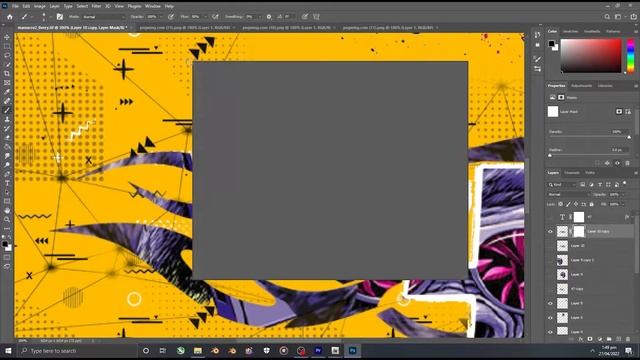This screenshot has width=640, height=360.
Task: Click the share icon at top right
Action: pos(633,17)
